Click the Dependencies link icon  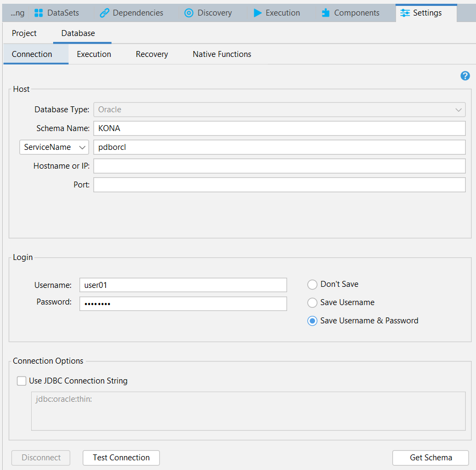tap(105, 13)
